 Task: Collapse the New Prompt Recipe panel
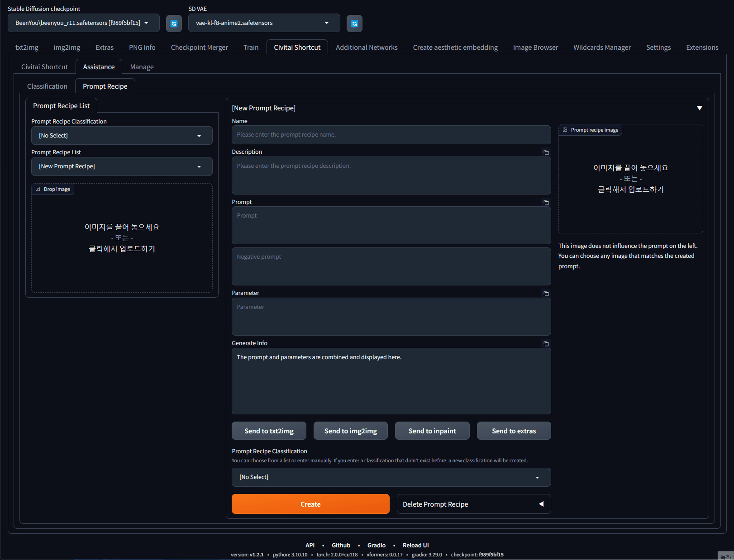click(x=700, y=108)
